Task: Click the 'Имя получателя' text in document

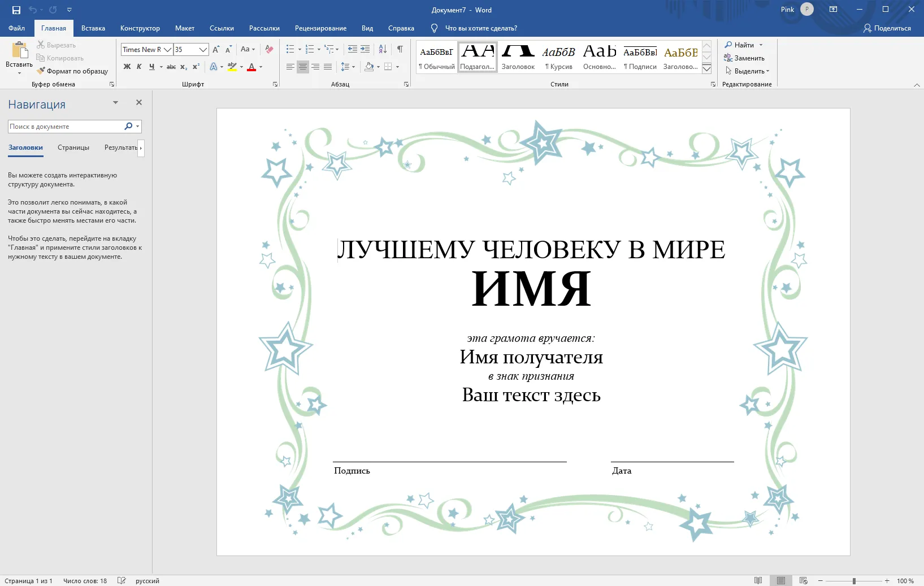Action: [x=531, y=357]
